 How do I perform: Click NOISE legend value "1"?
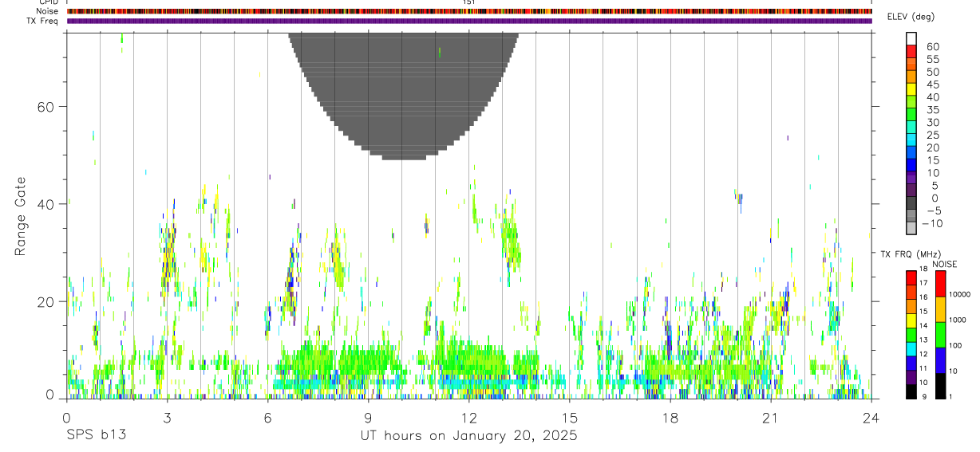tap(951, 396)
